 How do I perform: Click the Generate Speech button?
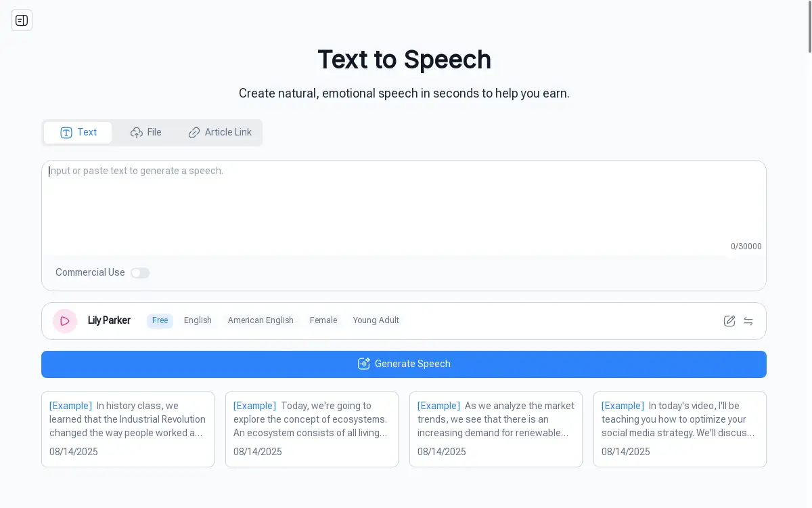(404, 364)
